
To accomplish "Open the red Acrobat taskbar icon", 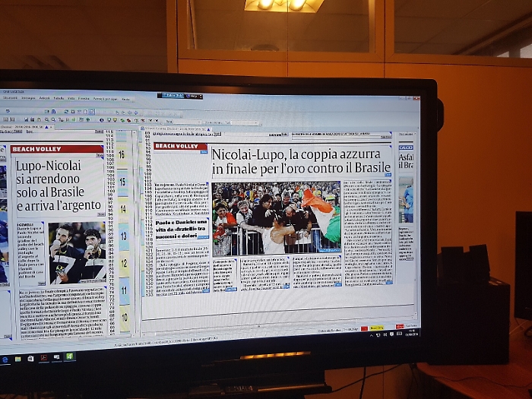I will 44,357.
